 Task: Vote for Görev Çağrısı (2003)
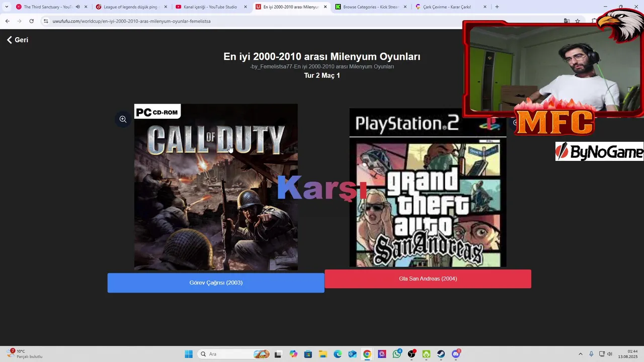click(216, 283)
